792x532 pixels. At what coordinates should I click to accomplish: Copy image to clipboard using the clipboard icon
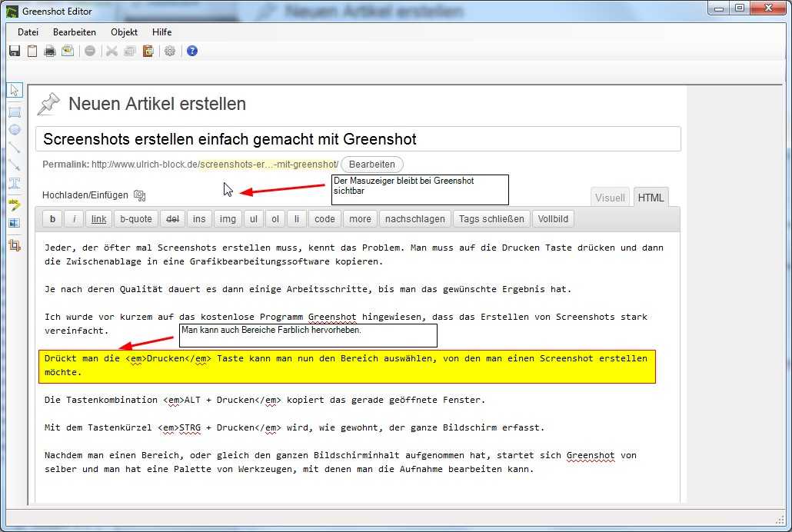coord(32,51)
